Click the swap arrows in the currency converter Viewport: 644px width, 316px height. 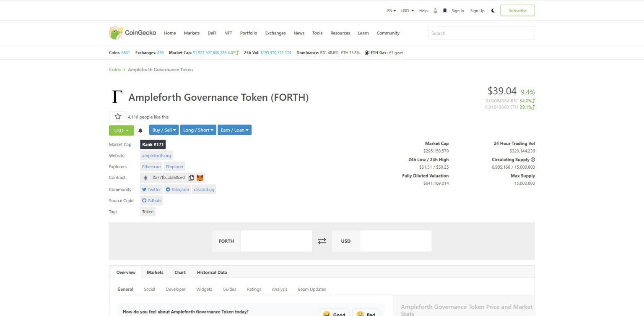[x=322, y=240]
